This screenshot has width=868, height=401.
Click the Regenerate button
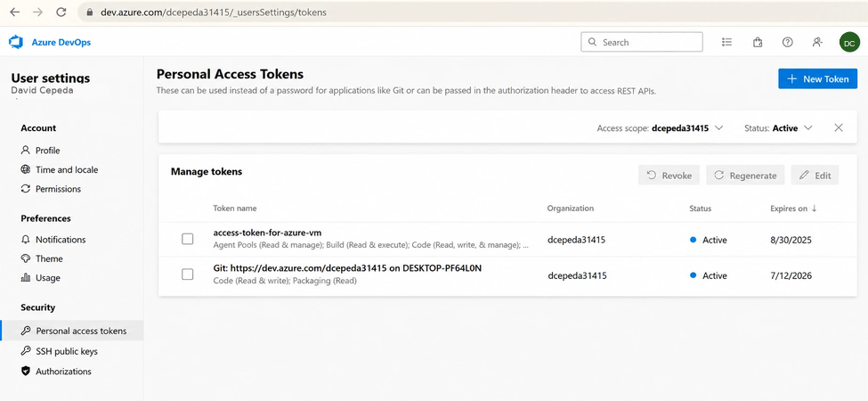745,175
